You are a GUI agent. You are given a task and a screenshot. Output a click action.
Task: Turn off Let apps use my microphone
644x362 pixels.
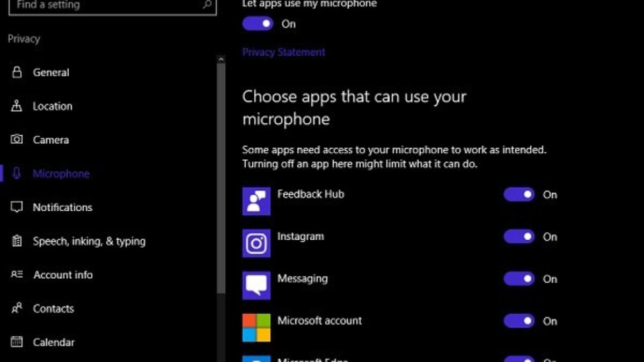point(258,24)
